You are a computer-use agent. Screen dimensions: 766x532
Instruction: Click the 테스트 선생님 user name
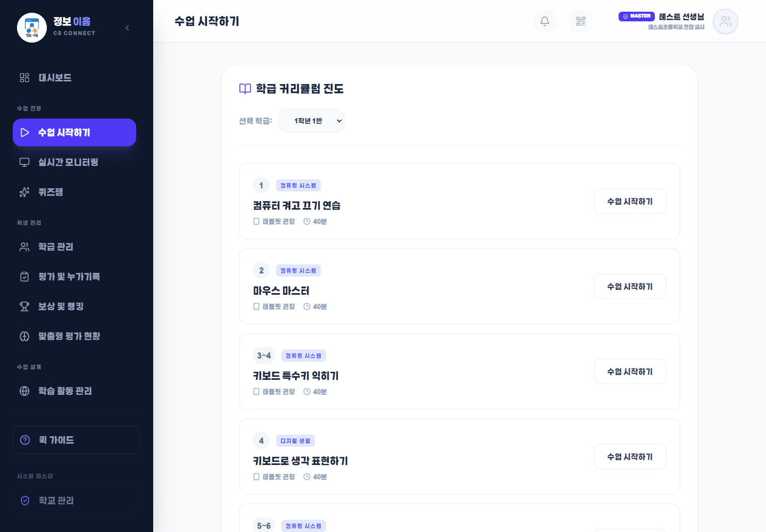[x=681, y=16]
